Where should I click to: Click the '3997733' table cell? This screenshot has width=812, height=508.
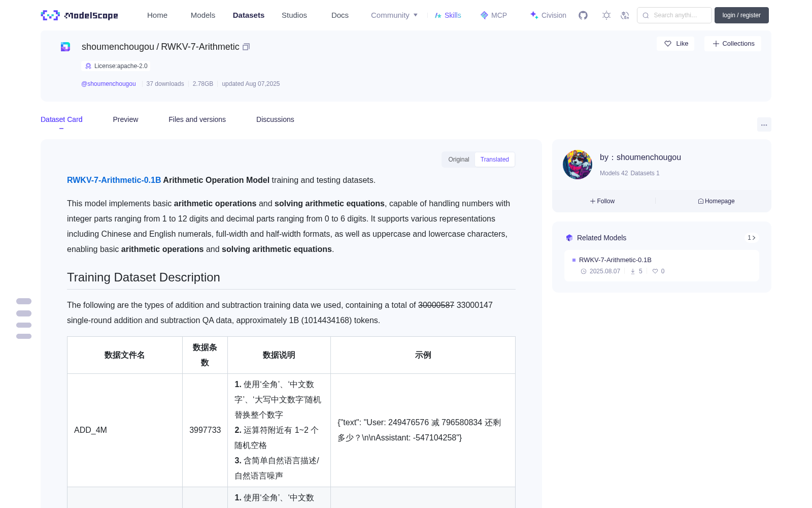[x=205, y=430]
